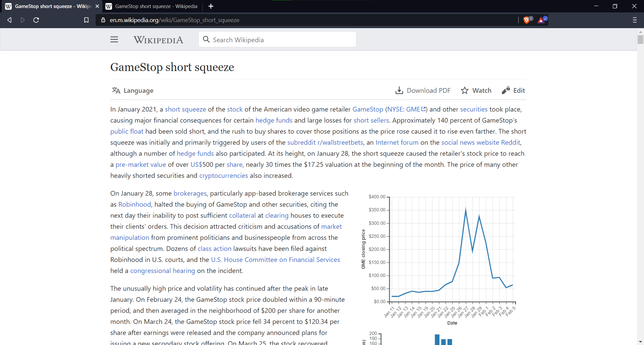Screen dimensions: 644x345
Task: Open the Wikipedia hamburger menu
Action: (114, 40)
